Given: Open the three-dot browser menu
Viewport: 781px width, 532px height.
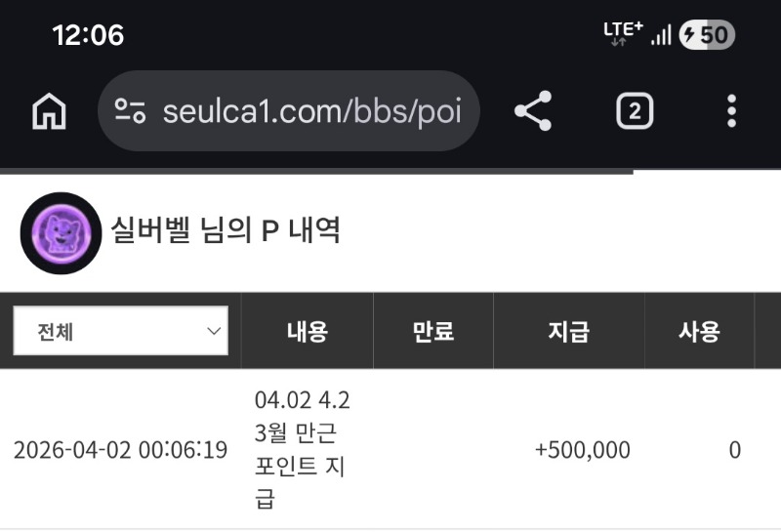Looking at the screenshot, I should pyautogui.click(x=731, y=111).
